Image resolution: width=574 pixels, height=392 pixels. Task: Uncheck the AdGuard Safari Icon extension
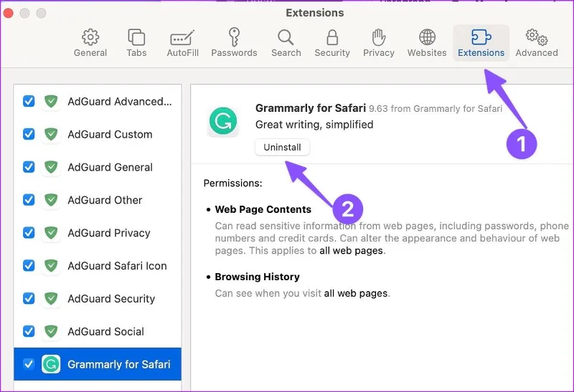point(29,265)
